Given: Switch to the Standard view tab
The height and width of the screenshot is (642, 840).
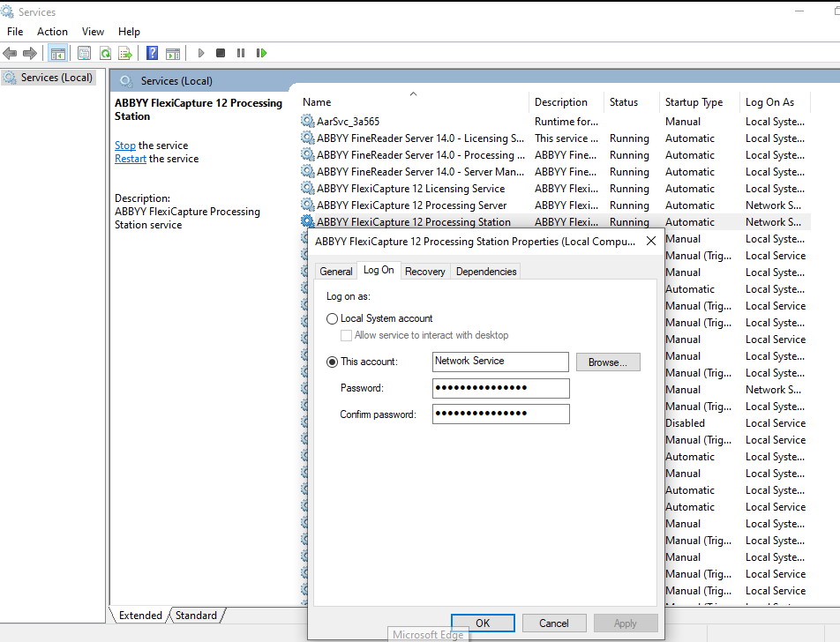Looking at the screenshot, I should (x=196, y=616).
